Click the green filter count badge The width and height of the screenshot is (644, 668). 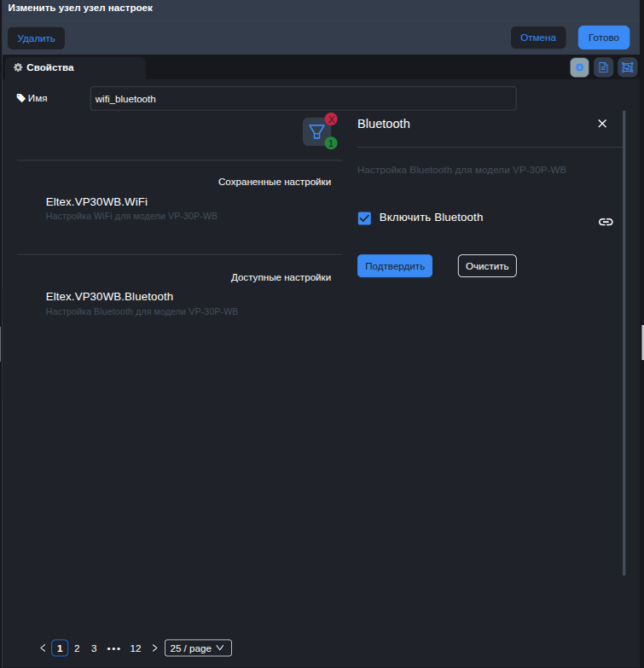tap(331, 143)
